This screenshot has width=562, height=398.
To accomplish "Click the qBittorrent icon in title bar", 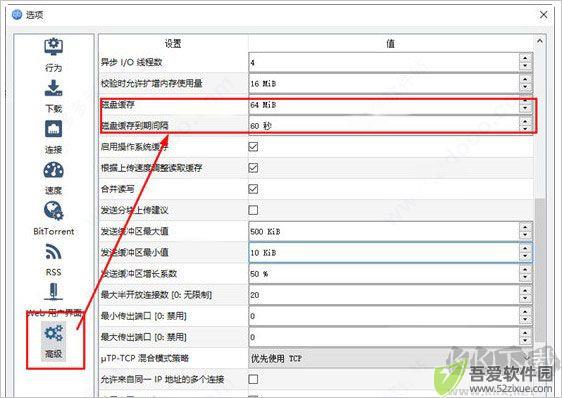I will coord(17,15).
